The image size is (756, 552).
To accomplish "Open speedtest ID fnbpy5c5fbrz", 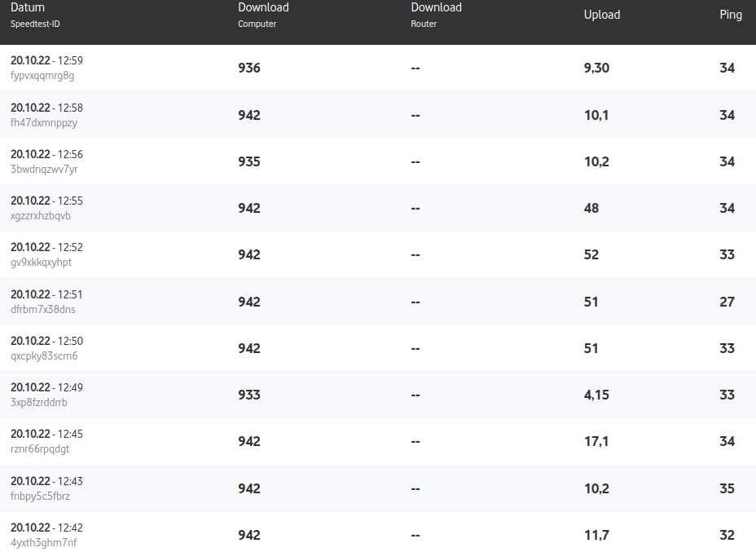I will click(x=41, y=497).
